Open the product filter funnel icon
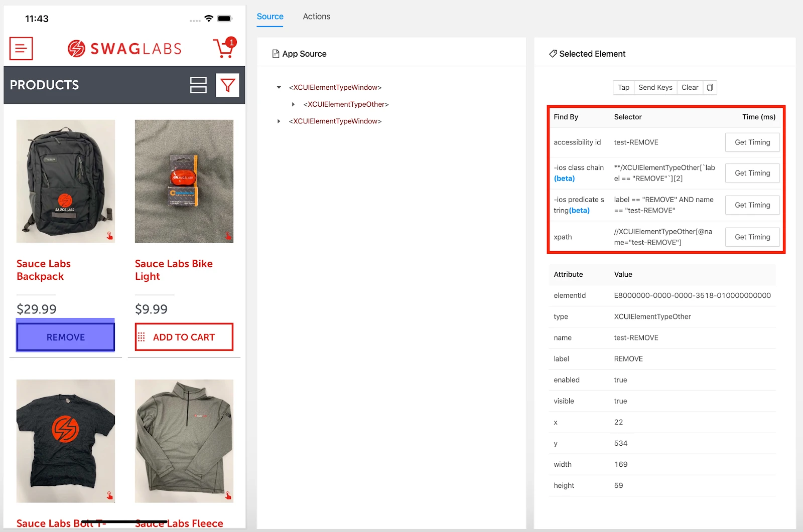The width and height of the screenshot is (803, 532). (x=227, y=85)
